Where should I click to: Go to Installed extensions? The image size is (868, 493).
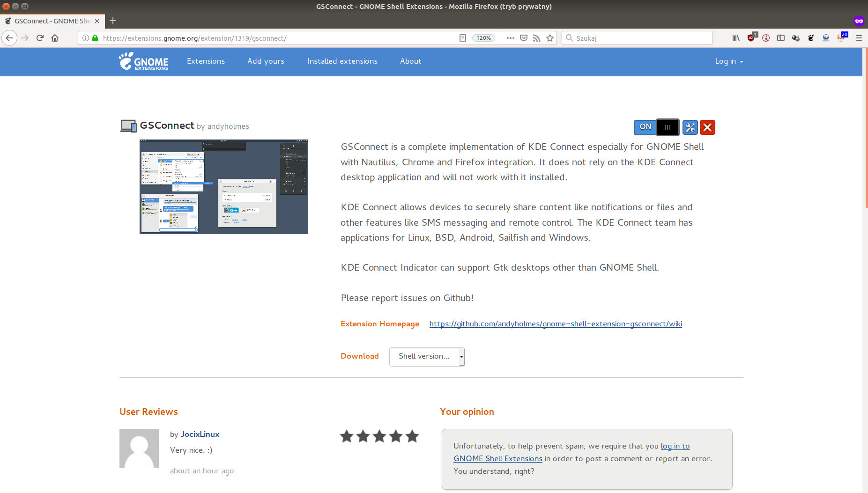(342, 61)
